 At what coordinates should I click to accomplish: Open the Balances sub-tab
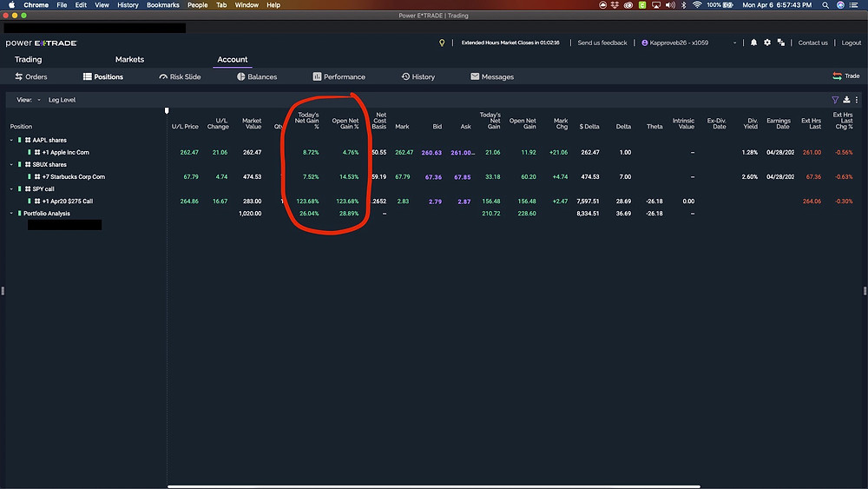coord(257,76)
